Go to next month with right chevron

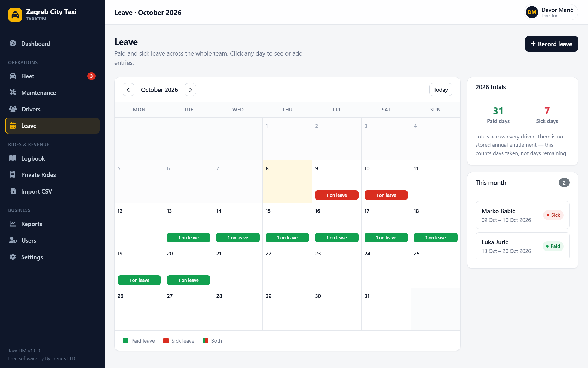[190, 90]
